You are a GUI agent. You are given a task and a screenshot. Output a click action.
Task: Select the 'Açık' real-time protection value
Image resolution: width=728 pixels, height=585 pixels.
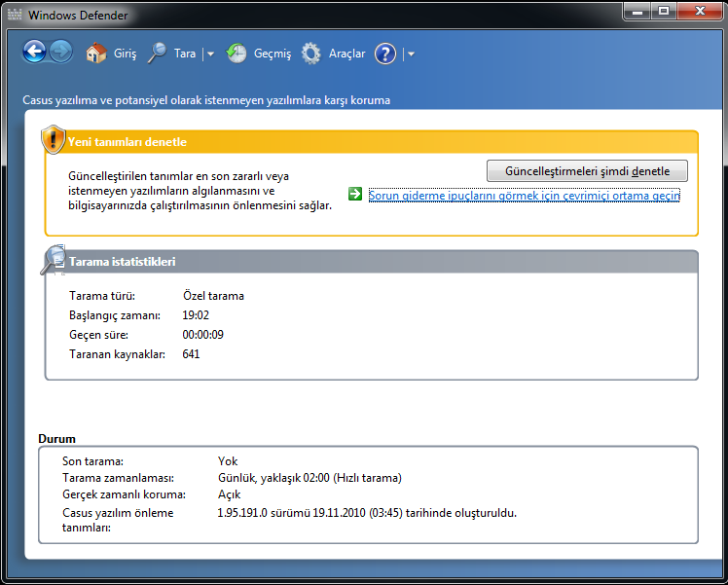coord(230,494)
